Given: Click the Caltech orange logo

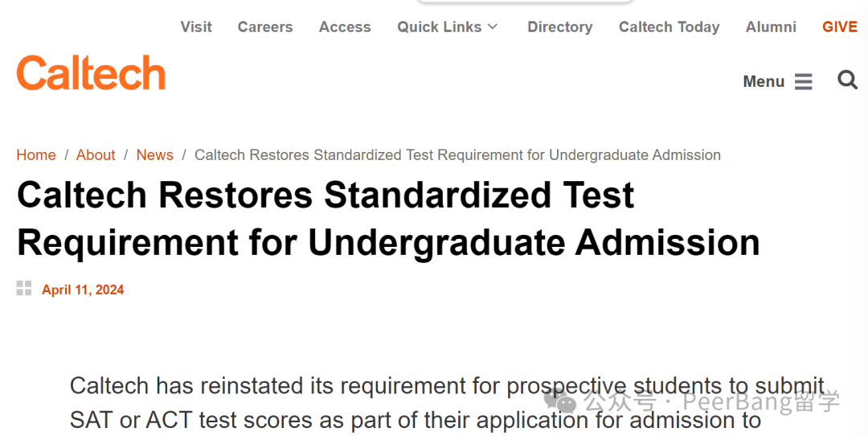Looking at the screenshot, I should 91,72.
